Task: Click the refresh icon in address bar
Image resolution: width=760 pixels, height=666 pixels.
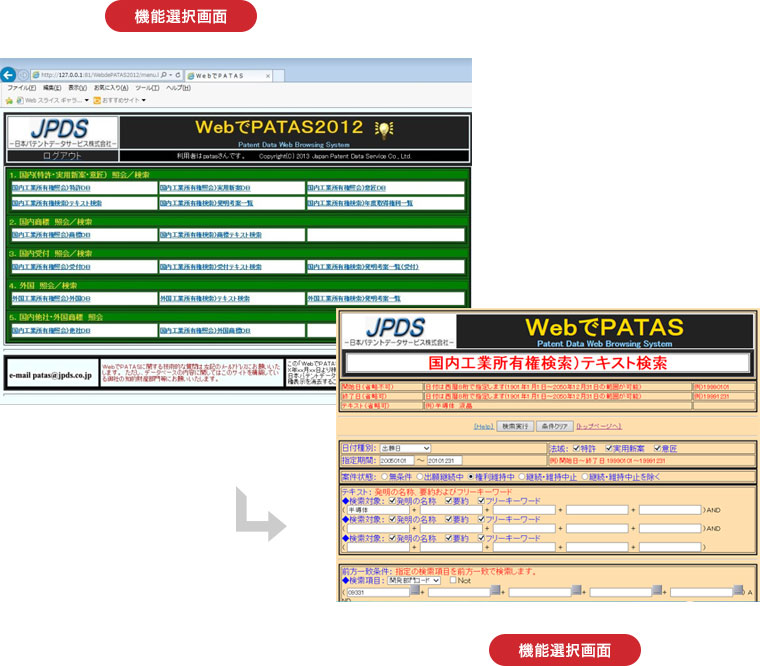Action: (178, 75)
